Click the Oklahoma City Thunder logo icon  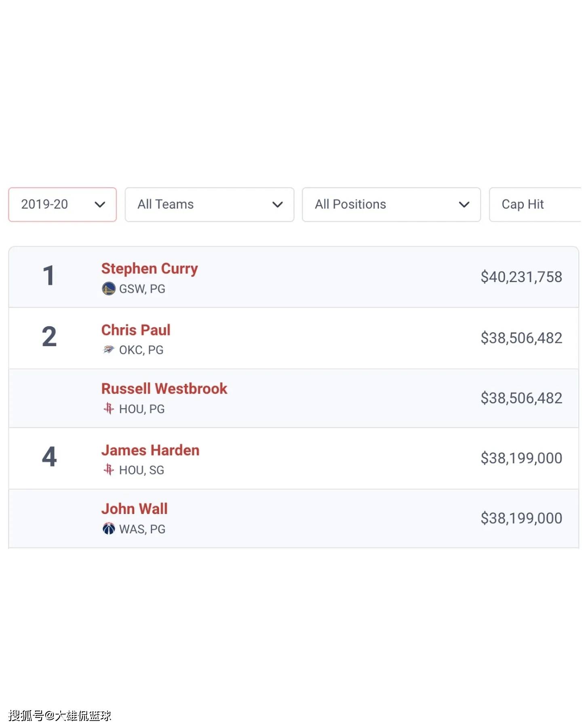(108, 349)
